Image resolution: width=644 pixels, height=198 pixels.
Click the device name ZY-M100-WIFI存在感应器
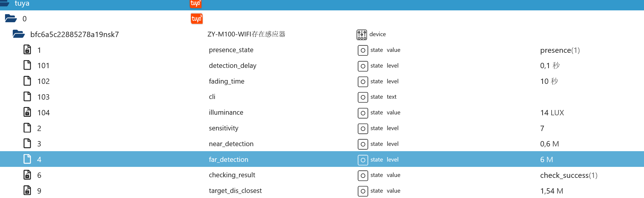pyautogui.click(x=246, y=34)
